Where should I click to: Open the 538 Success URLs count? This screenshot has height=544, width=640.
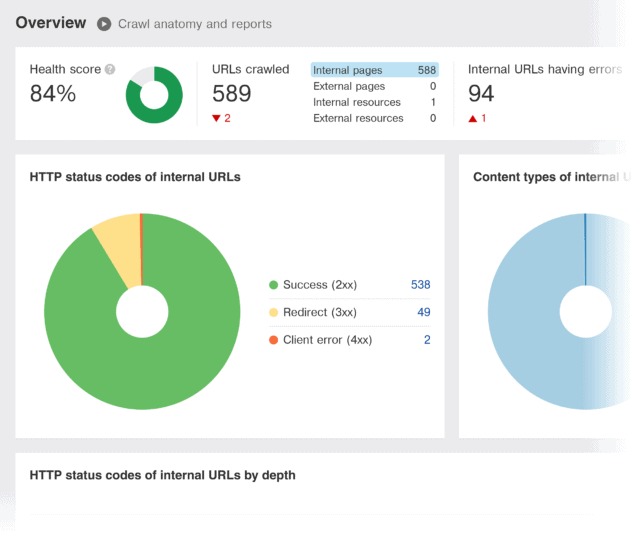tap(420, 284)
